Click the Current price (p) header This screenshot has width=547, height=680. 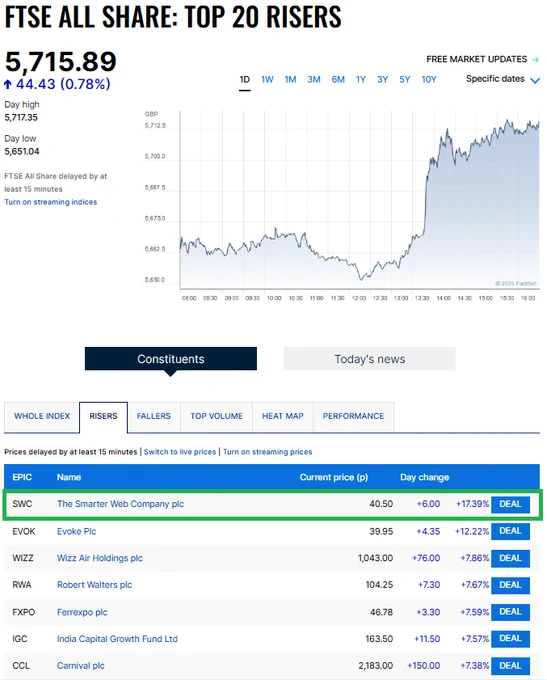(334, 477)
